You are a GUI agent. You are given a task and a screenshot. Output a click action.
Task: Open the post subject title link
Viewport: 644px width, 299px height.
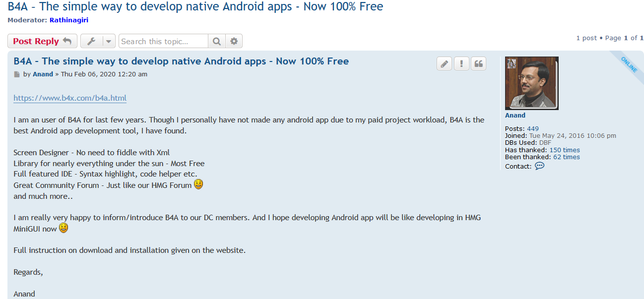pyautogui.click(x=181, y=61)
